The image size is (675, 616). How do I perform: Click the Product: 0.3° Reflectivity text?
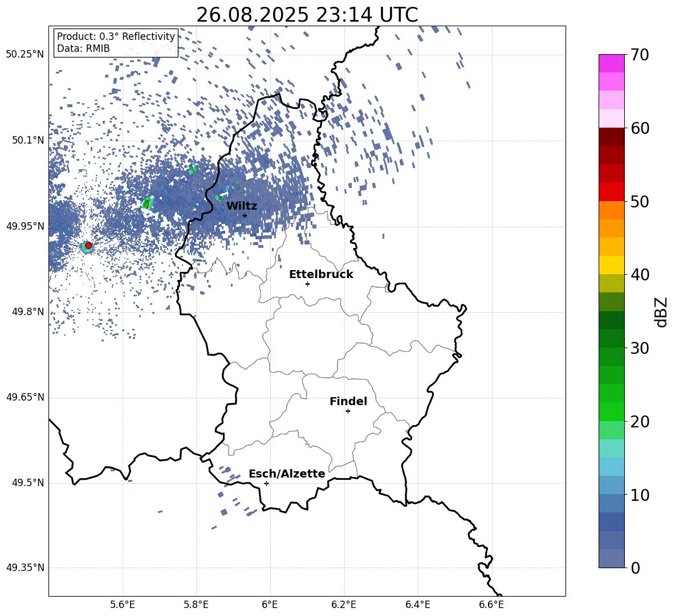[x=116, y=36]
